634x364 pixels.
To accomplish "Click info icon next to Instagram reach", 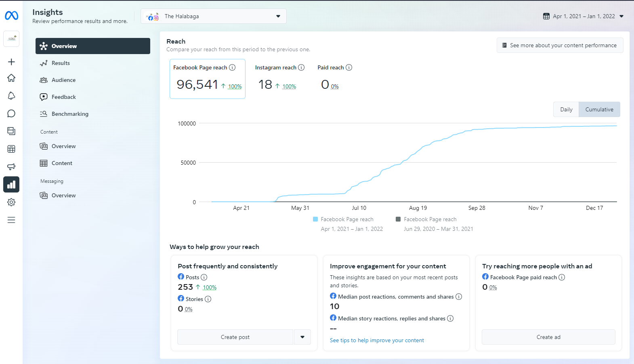I will [x=301, y=67].
